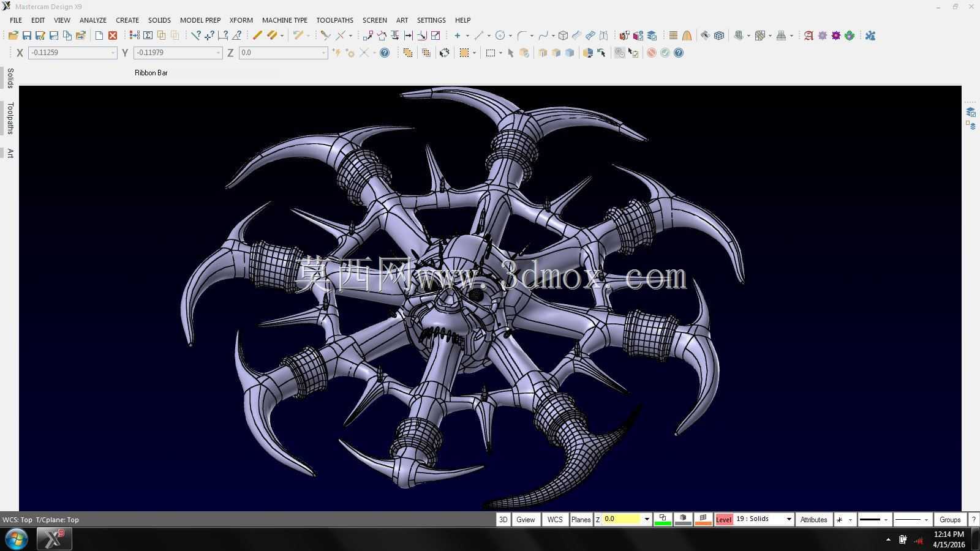Open the Level 19 : Solids dropdown
980x551 pixels.
(789, 519)
